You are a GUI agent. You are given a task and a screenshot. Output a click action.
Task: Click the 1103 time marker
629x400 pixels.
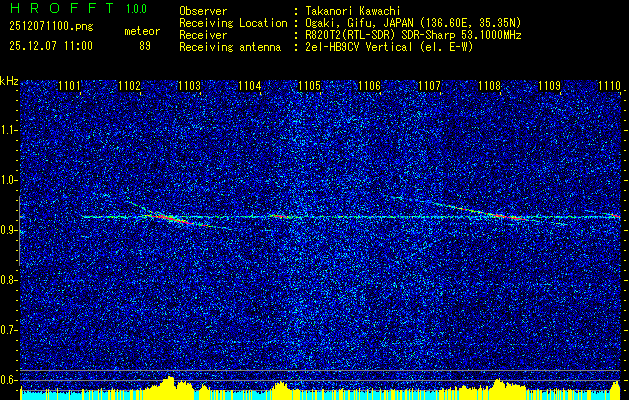pyautogui.click(x=189, y=85)
